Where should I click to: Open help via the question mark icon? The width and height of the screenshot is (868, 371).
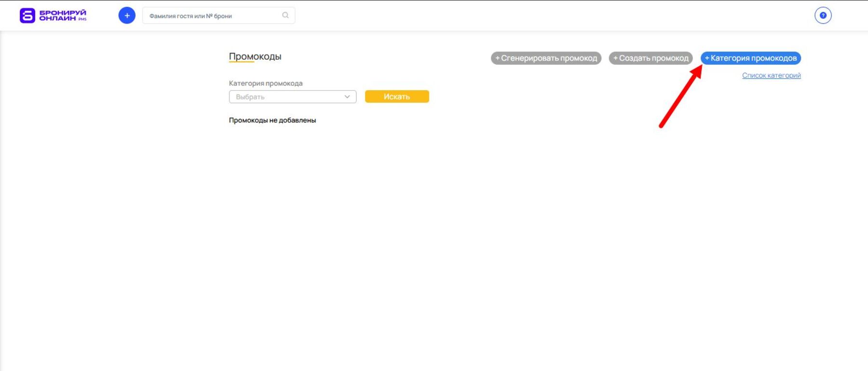[x=823, y=15]
